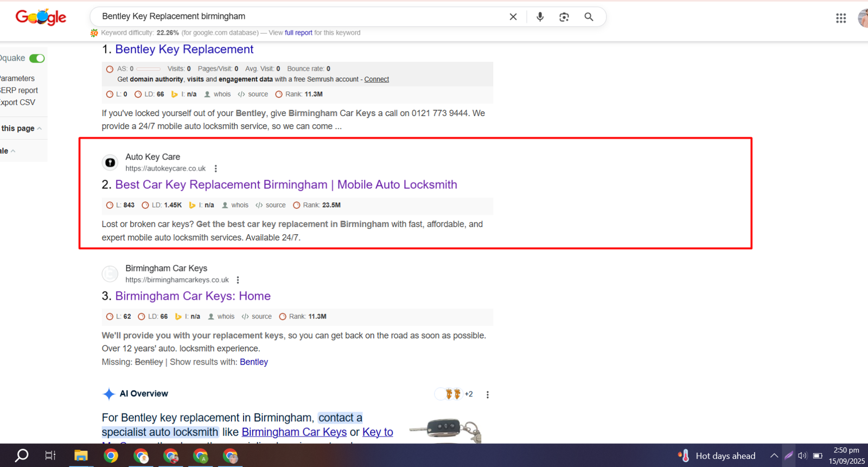The image size is (868, 467).
Task: Click inside the Google search input field
Action: [298, 16]
